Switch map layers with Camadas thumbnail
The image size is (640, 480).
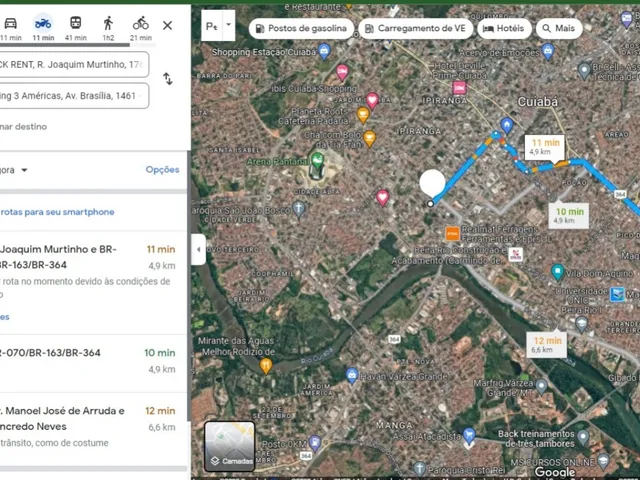(230, 447)
